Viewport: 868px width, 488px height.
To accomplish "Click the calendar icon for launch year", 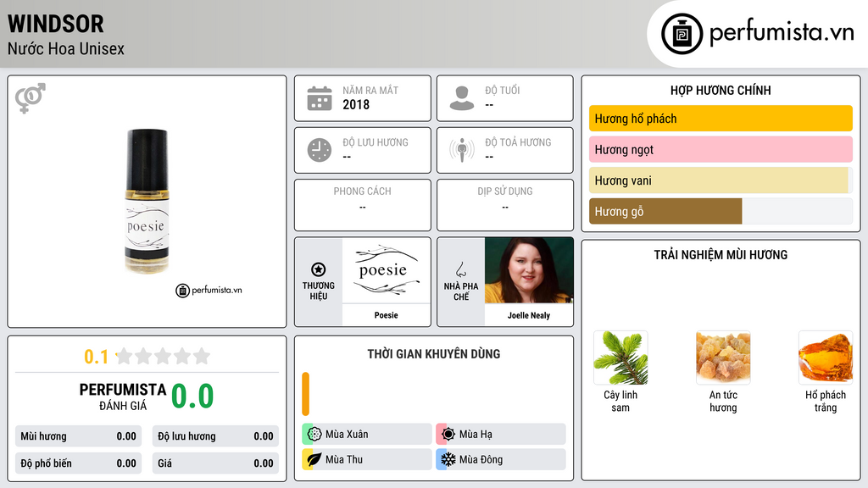I will click(320, 98).
